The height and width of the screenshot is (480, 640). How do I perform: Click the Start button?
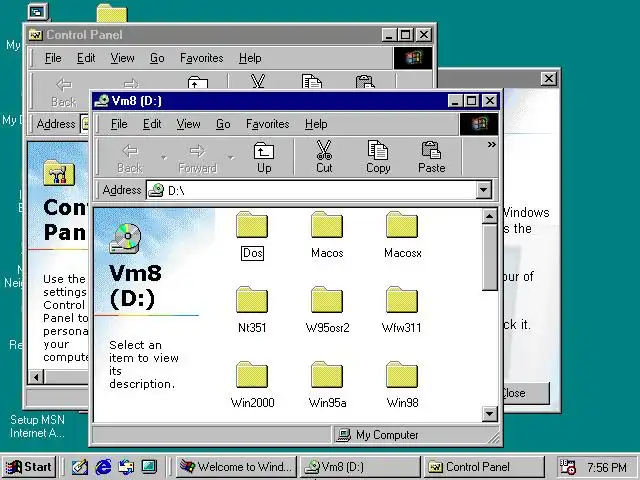28,467
